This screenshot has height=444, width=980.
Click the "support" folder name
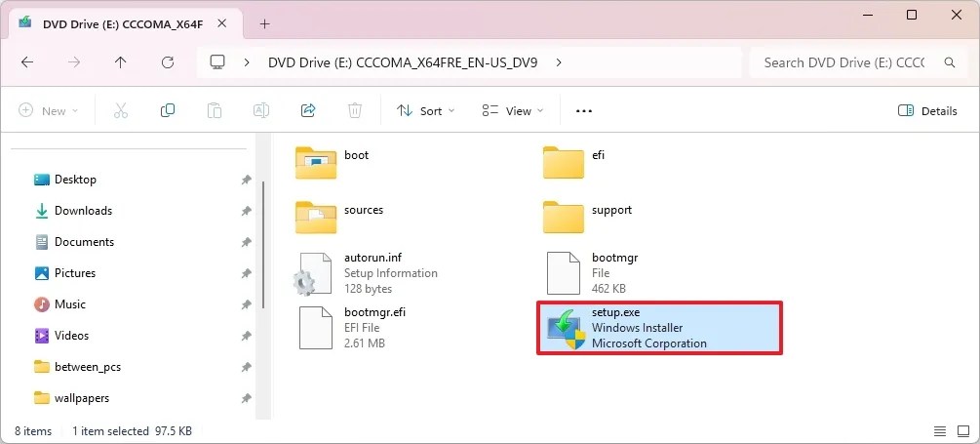pos(611,210)
